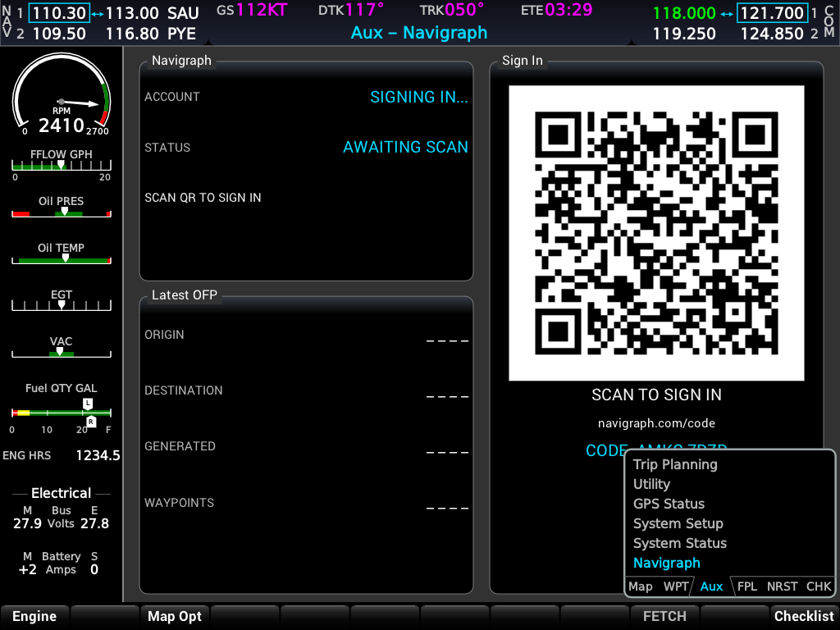
Task: Click the PYE station identifier
Action: coord(181,34)
